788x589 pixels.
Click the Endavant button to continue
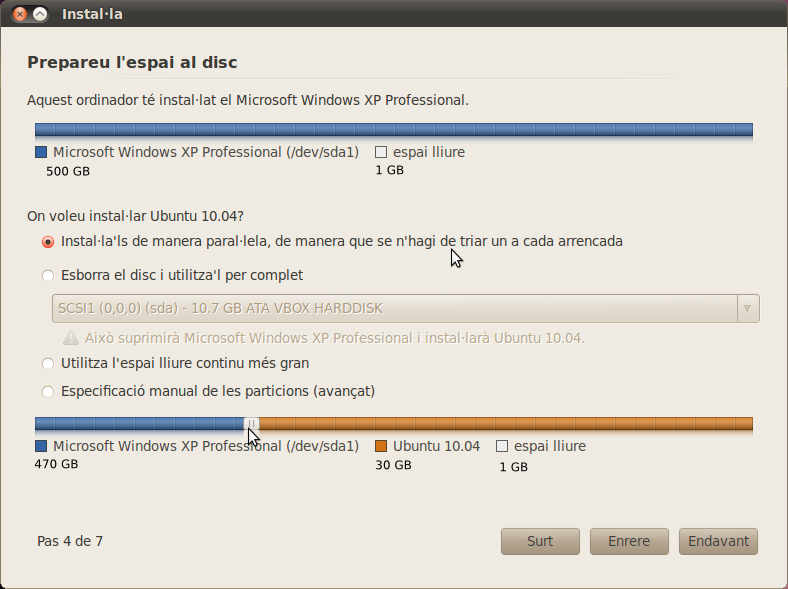click(x=718, y=541)
